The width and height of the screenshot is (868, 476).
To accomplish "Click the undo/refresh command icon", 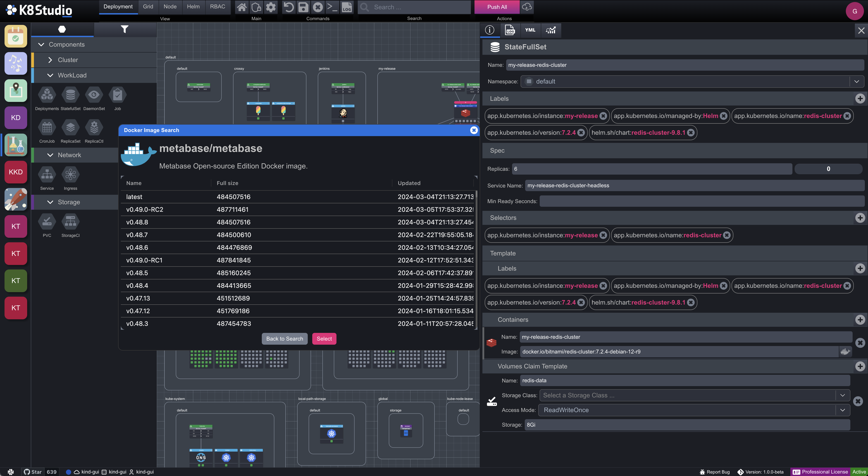I will [x=289, y=7].
